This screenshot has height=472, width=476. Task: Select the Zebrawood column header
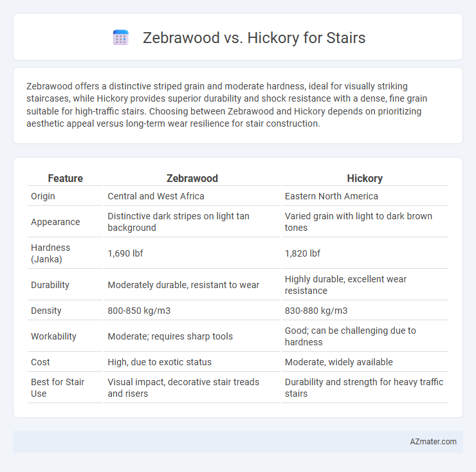[x=192, y=178]
